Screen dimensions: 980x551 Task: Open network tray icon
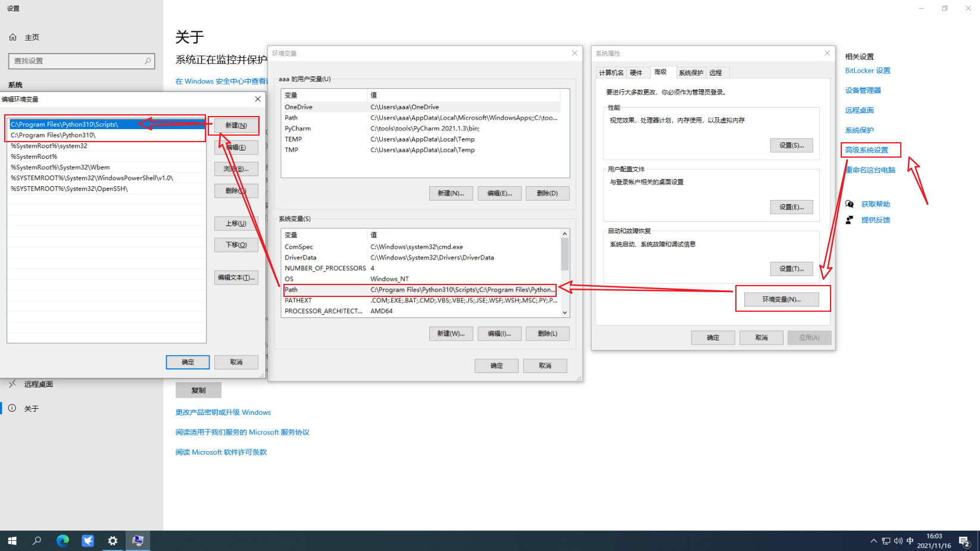coord(886,541)
